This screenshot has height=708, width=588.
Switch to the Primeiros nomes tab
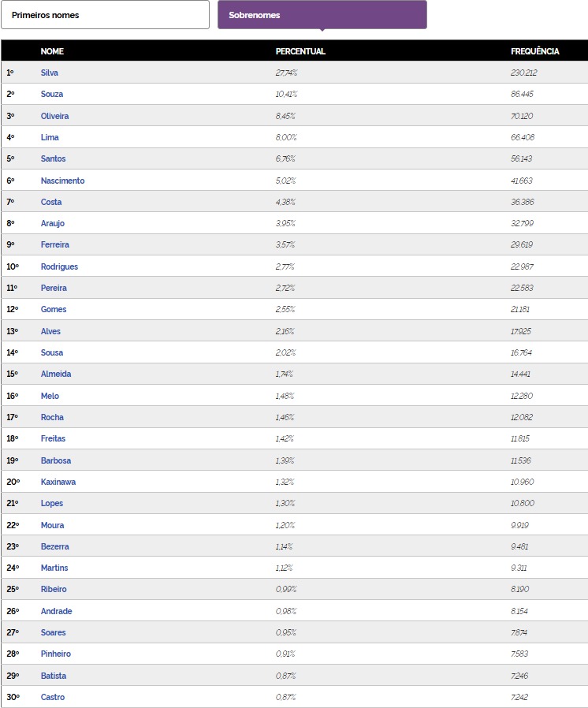110,15
